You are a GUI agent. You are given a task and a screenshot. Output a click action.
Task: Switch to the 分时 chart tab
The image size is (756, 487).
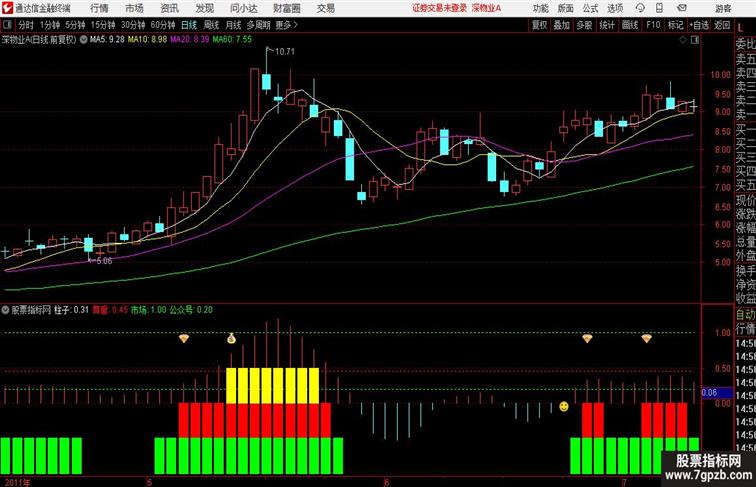[x=26, y=25]
